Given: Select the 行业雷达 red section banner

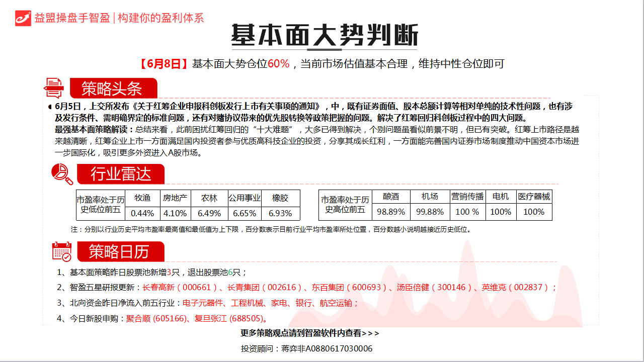Looking at the screenshot, I should (x=121, y=174).
